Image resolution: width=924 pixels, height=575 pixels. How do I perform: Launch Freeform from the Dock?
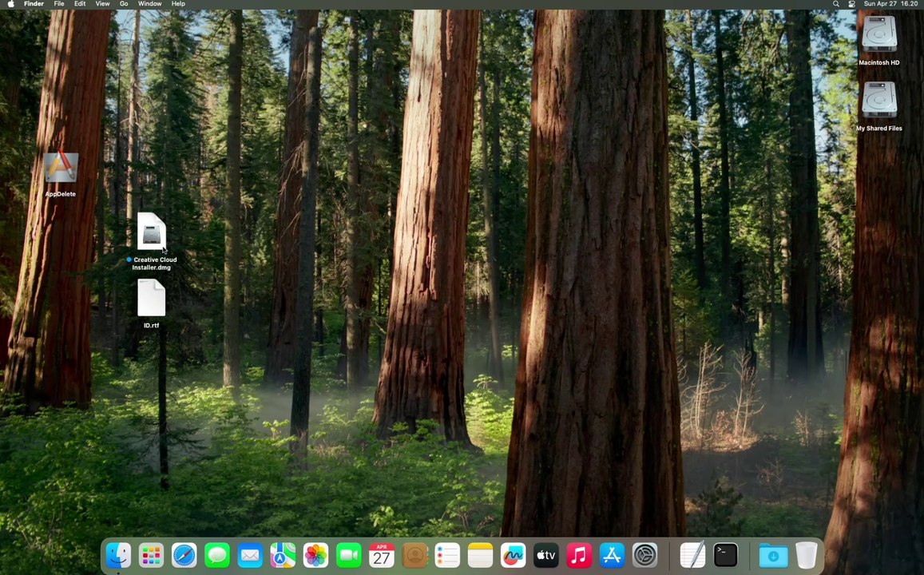514,555
